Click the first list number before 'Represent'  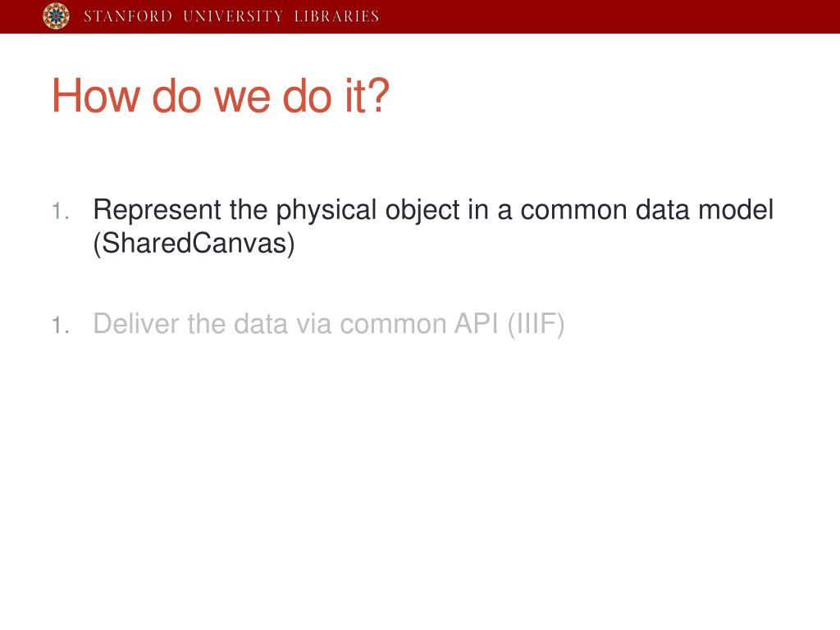(x=61, y=211)
